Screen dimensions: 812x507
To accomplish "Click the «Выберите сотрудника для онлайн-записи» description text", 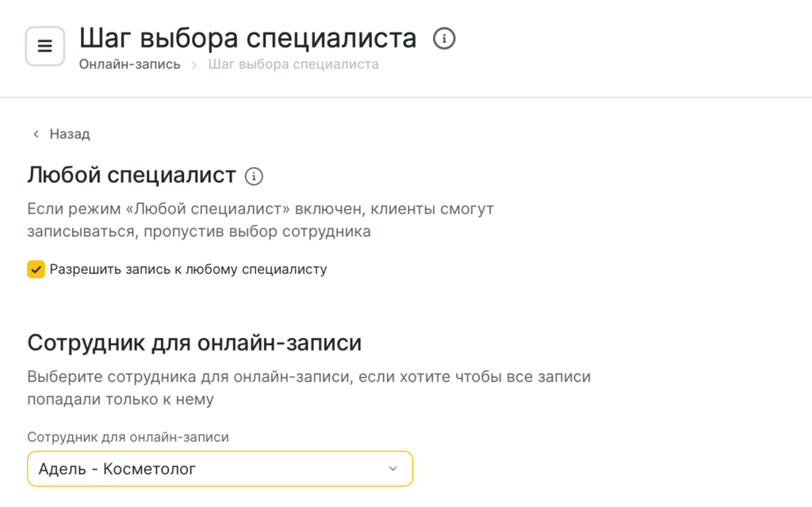I will pyautogui.click(x=309, y=388).
